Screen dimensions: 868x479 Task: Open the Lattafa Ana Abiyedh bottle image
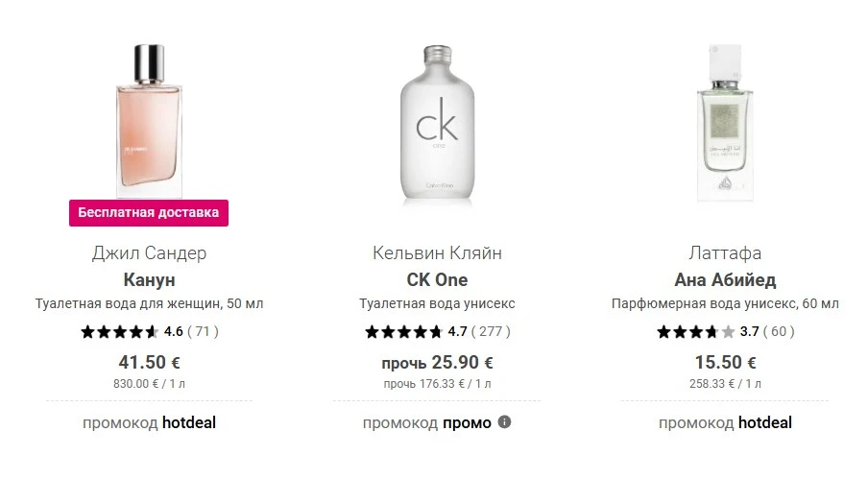725,123
